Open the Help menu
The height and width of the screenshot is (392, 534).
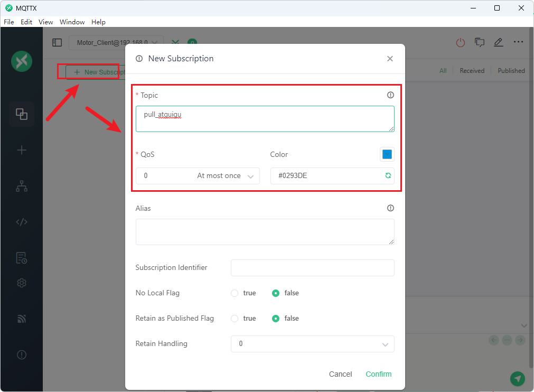click(98, 22)
